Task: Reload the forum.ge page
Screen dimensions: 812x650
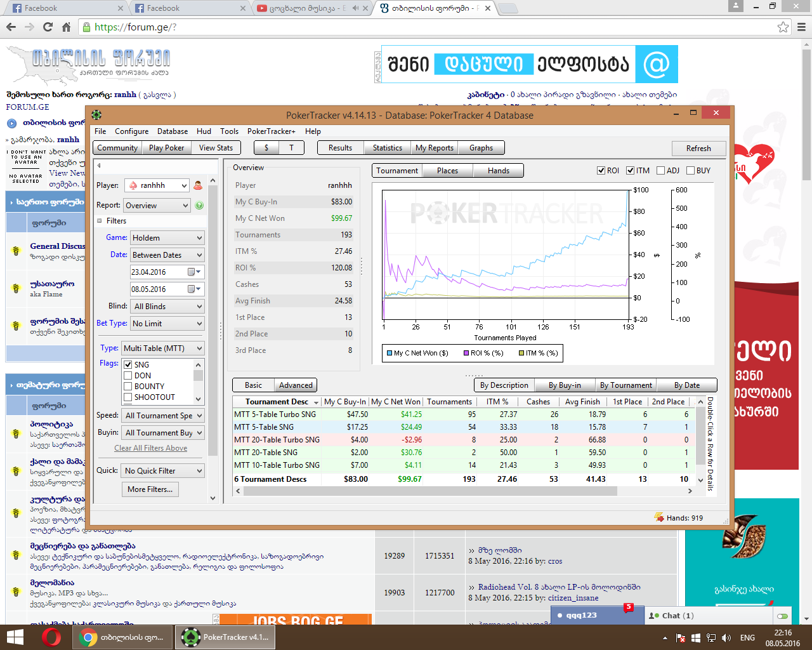Action: point(48,27)
